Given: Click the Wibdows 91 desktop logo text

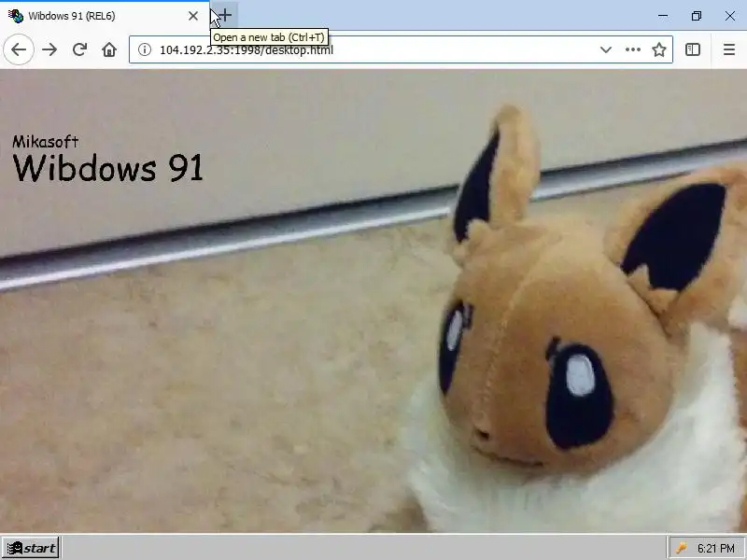Looking at the screenshot, I should click(108, 168).
